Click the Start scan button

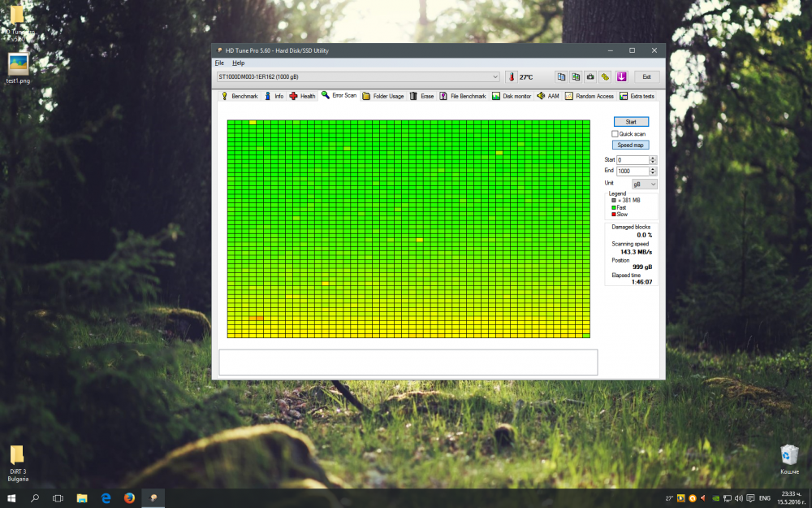point(631,122)
